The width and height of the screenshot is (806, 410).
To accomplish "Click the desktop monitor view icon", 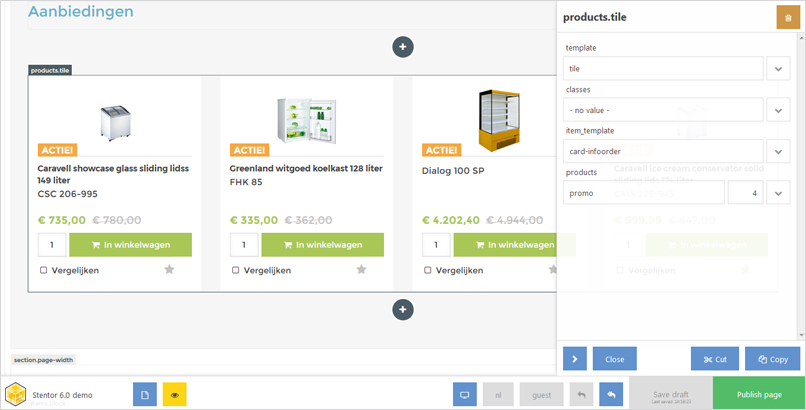I will pos(465,395).
